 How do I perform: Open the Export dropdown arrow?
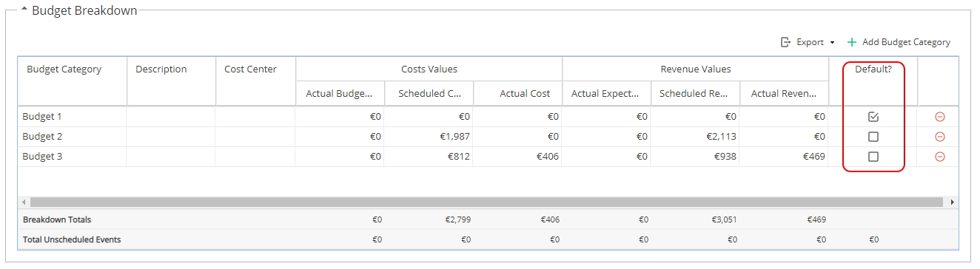(x=833, y=43)
